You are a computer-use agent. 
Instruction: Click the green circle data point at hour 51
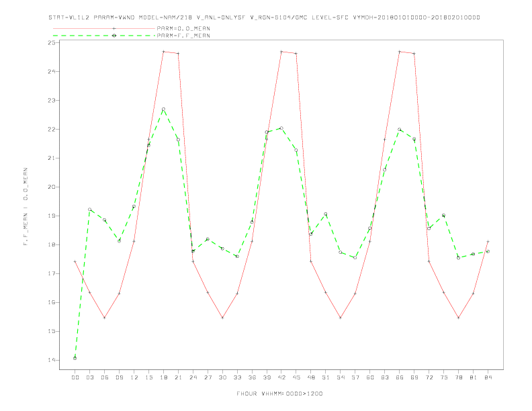click(x=326, y=214)
